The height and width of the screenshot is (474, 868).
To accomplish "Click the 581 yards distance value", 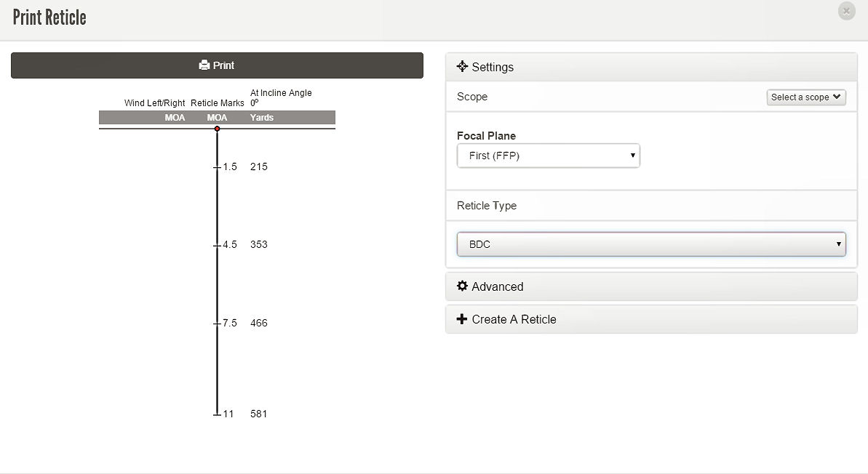I will point(259,414).
